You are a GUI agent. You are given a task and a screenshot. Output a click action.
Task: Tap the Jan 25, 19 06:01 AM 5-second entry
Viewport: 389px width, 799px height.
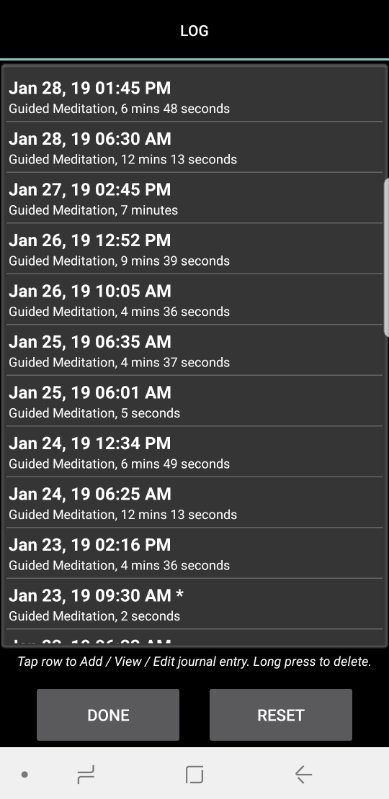pos(194,401)
